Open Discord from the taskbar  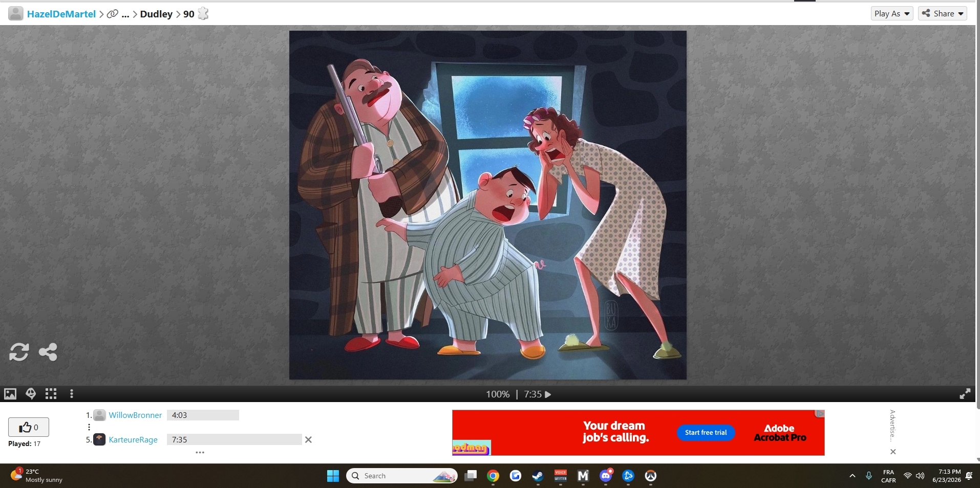[606, 476]
